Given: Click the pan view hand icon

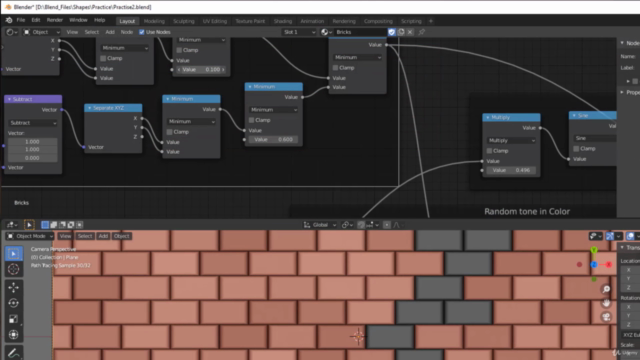Looking at the screenshot, I should click(x=606, y=303).
